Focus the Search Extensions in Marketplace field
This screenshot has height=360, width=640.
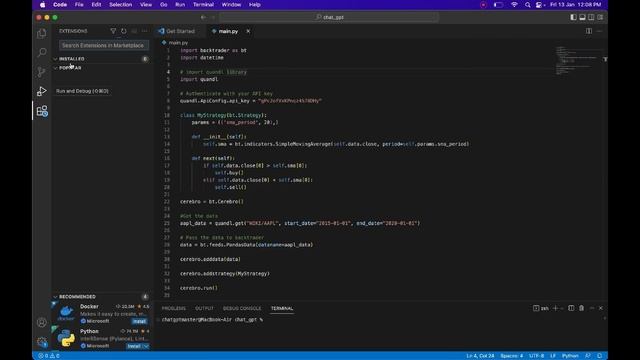point(104,45)
